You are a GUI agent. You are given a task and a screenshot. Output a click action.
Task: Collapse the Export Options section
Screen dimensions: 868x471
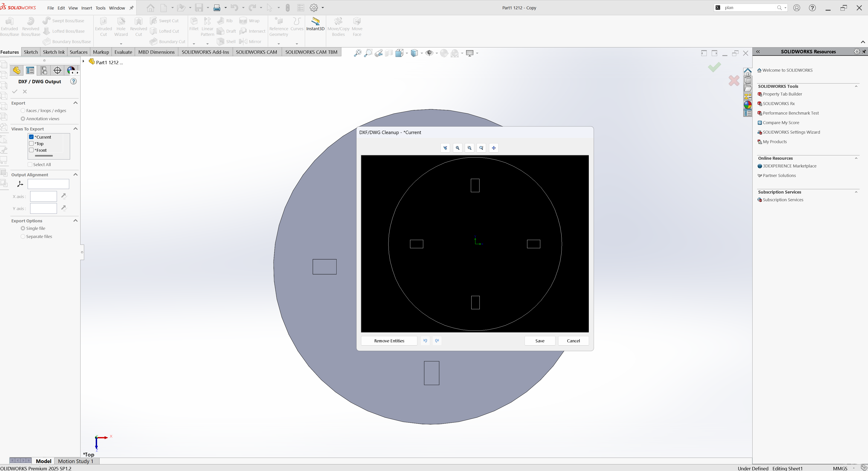76,221
